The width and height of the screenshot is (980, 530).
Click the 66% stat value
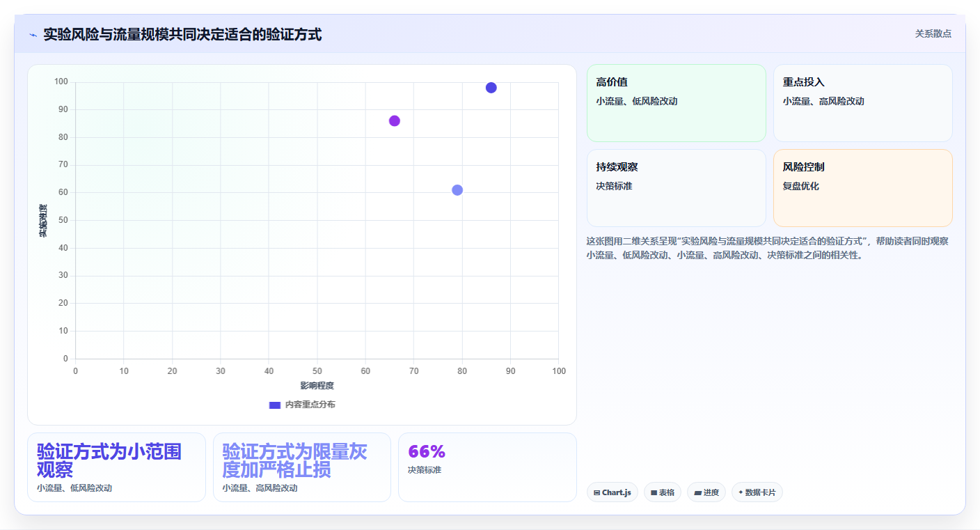(x=427, y=451)
